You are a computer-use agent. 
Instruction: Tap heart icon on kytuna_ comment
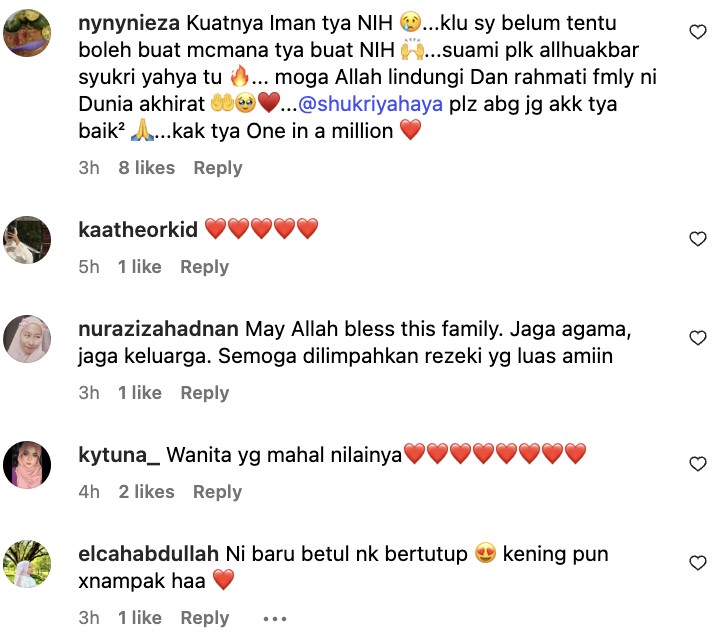(698, 464)
